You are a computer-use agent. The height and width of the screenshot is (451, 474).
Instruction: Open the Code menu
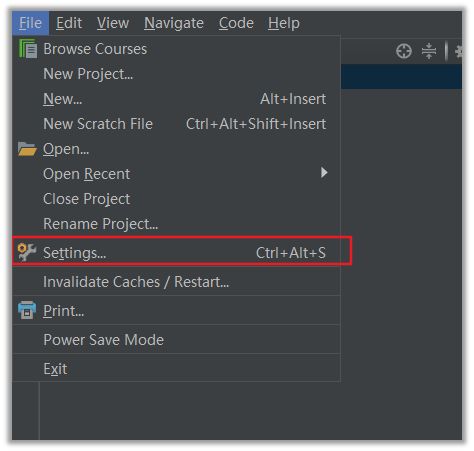(x=236, y=23)
